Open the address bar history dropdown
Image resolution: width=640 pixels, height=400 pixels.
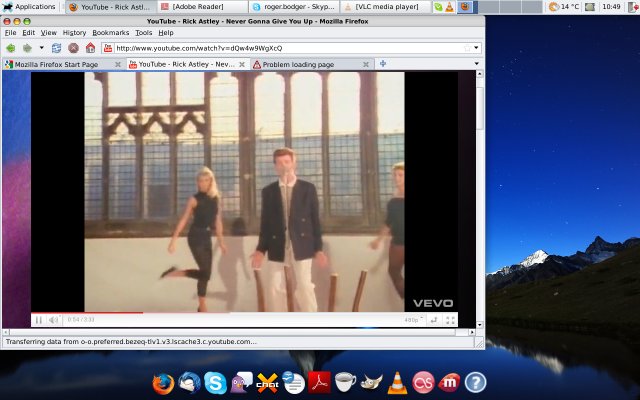[x=476, y=48]
